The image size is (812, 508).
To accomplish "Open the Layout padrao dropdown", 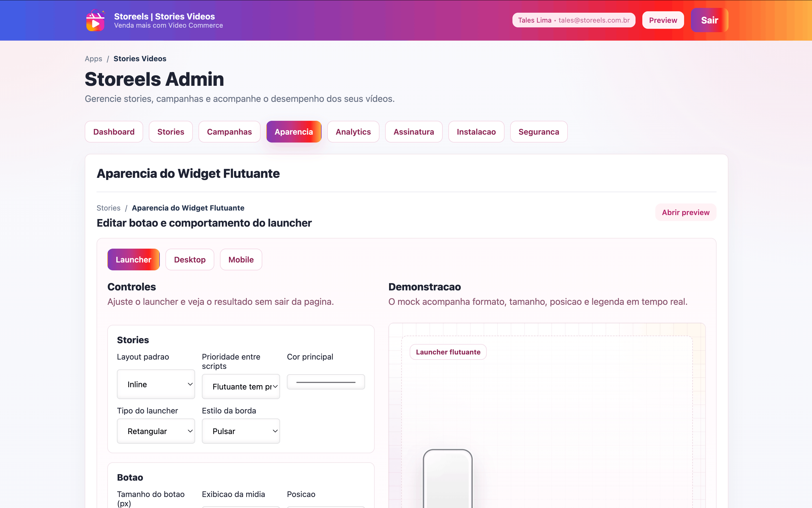I will [x=156, y=384].
